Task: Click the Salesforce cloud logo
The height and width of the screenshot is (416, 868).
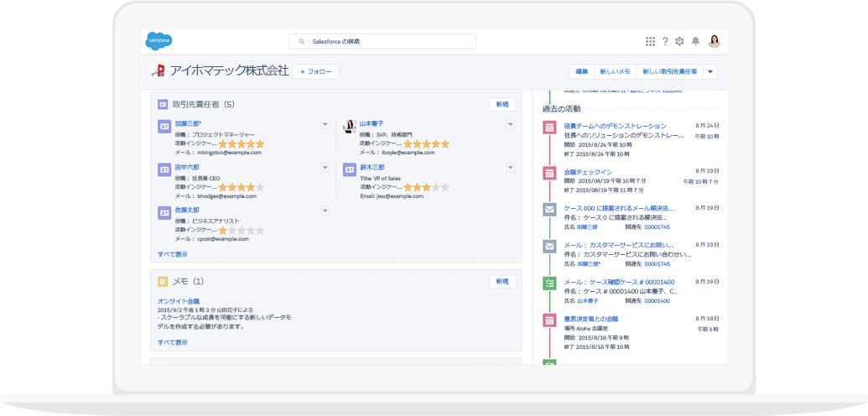Action: click(x=159, y=40)
